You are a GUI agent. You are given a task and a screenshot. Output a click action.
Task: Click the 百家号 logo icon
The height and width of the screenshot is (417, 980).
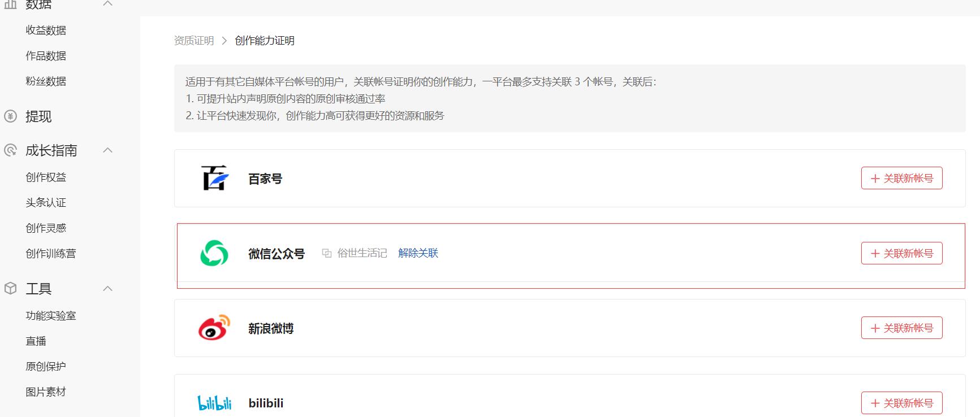(x=215, y=178)
